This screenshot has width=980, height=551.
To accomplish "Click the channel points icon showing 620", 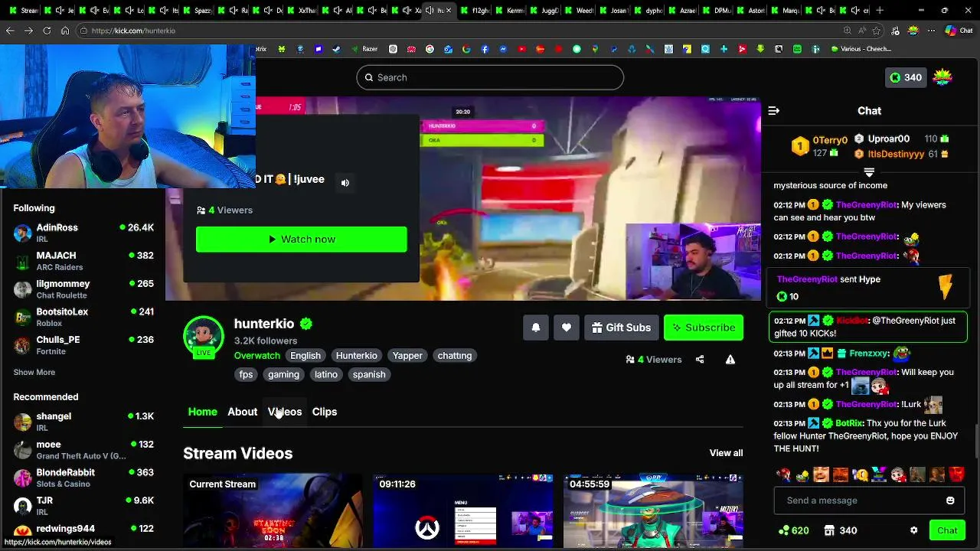I will (x=794, y=530).
